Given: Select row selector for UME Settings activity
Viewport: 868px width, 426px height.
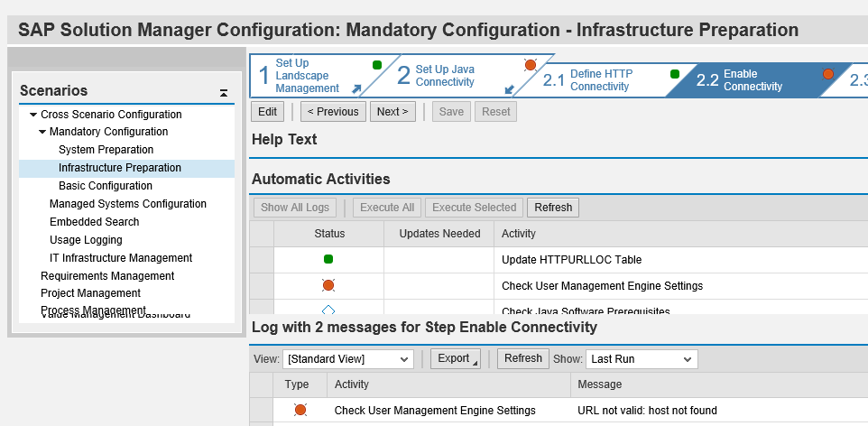Looking at the screenshot, I should (262, 286).
